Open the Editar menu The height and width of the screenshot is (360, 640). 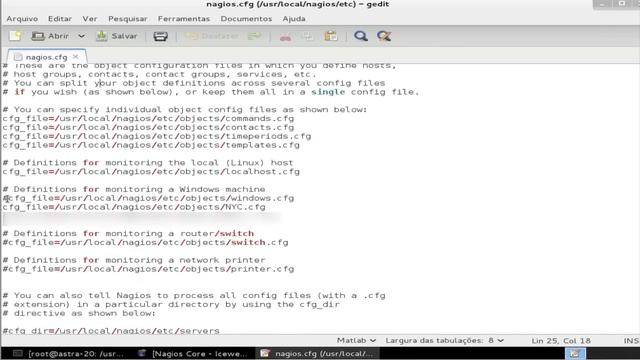coord(60,19)
